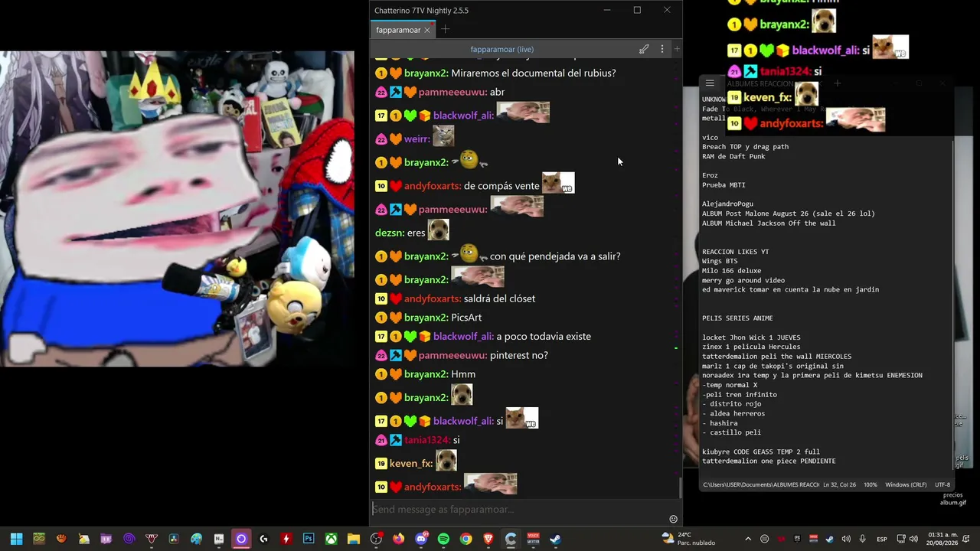The height and width of the screenshot is (551, 980).
Task: Click the message text 'saldrá del clóset'
Action: click(x=499, y=299)
